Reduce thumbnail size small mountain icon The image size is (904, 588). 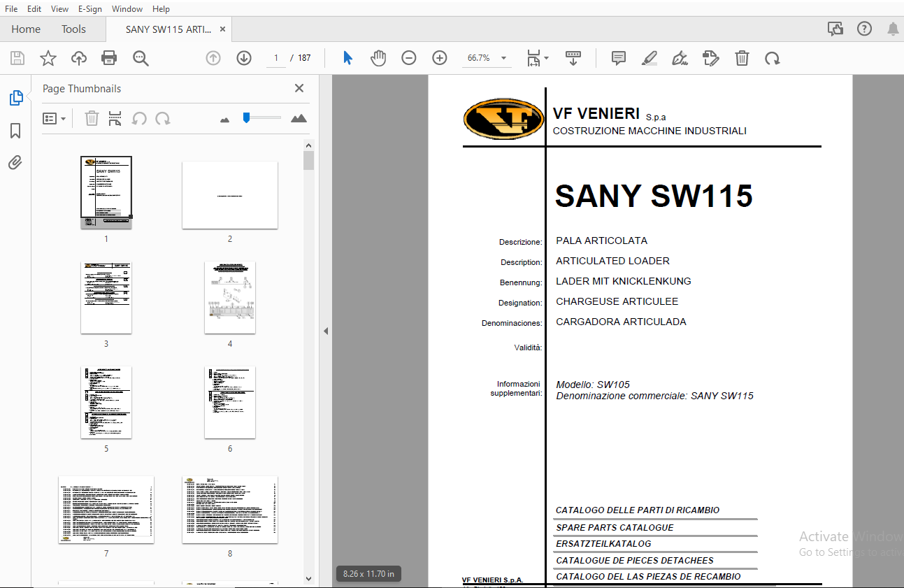(x=224, y=120)
